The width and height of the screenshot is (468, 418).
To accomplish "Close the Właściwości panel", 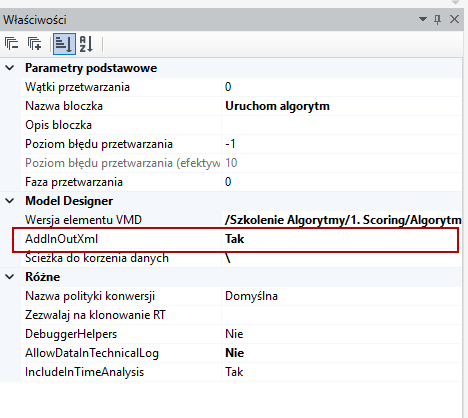I will (454, 19).
